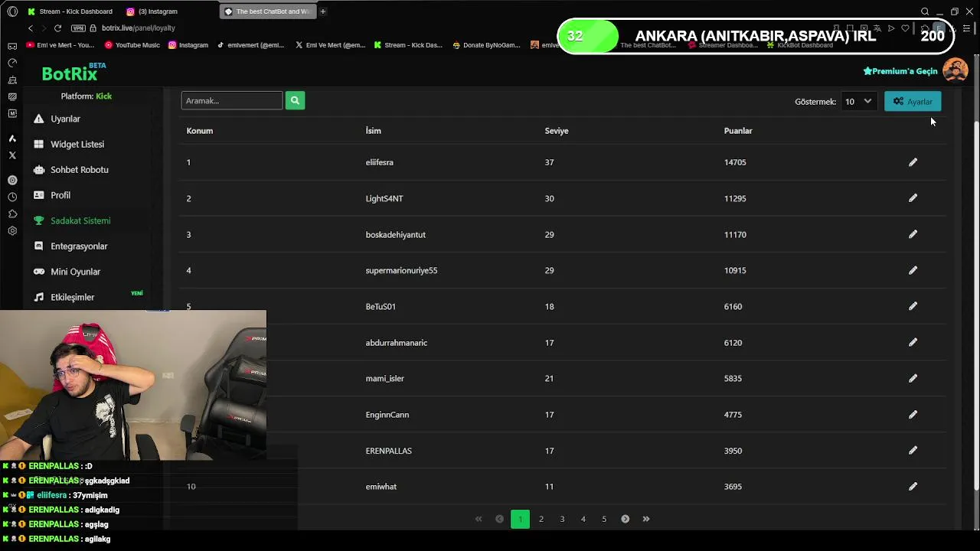980x551 pixels.
Task: Go to results page 5
Action: coord(604,519)
